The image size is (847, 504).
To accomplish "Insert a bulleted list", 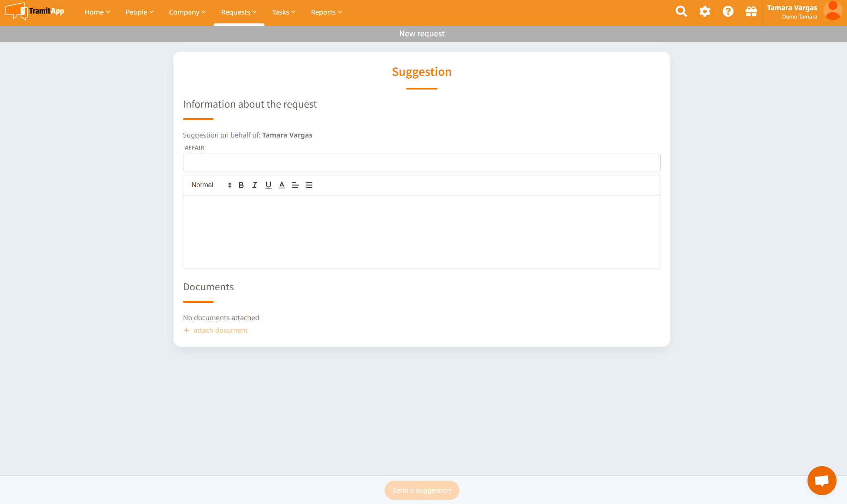I will pos(309,185).
